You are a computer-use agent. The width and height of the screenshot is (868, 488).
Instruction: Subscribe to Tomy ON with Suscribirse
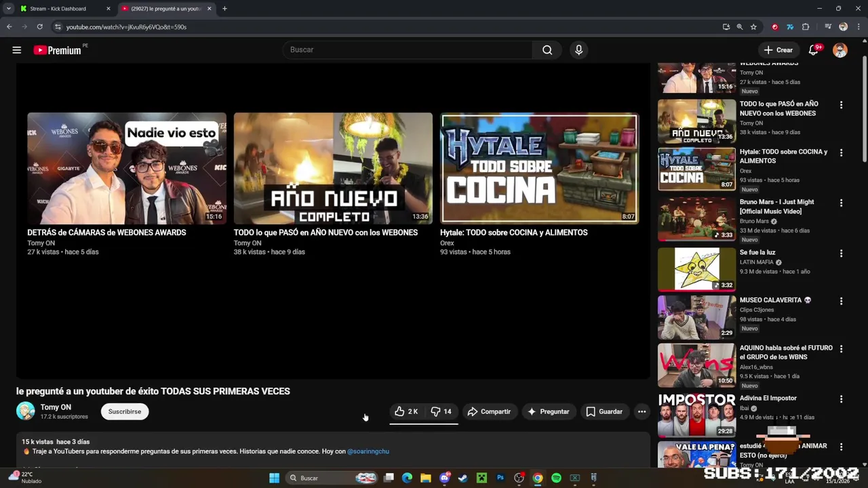pyautogui.click(x=125, y=411)
